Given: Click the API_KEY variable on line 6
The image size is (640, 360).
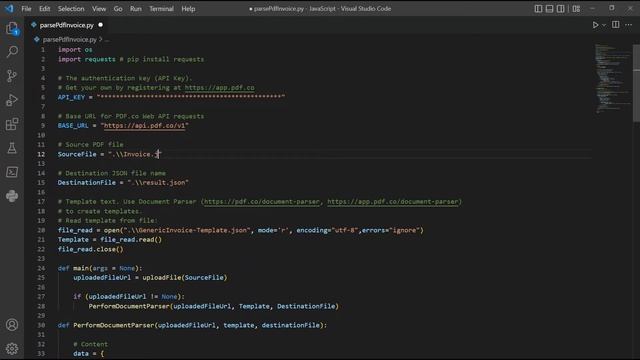Looking at the screenshot, I should (x=71, y=97).
